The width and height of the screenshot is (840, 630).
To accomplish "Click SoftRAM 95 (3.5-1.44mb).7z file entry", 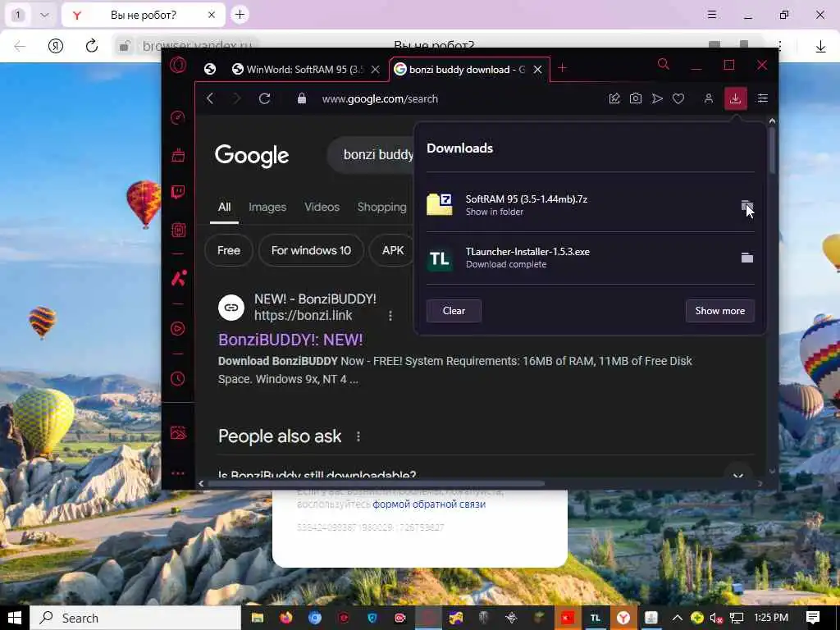I will pyautogui.click(x=526, y=199).
